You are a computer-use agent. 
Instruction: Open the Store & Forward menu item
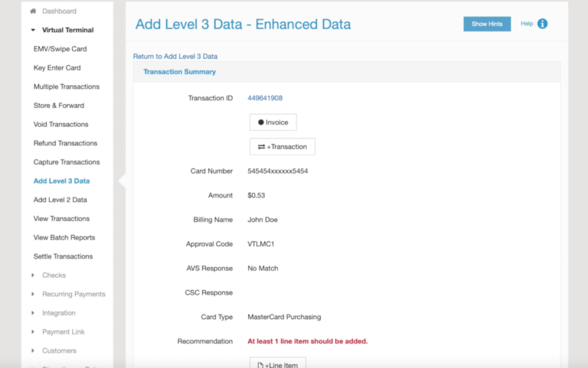[59, 106]
